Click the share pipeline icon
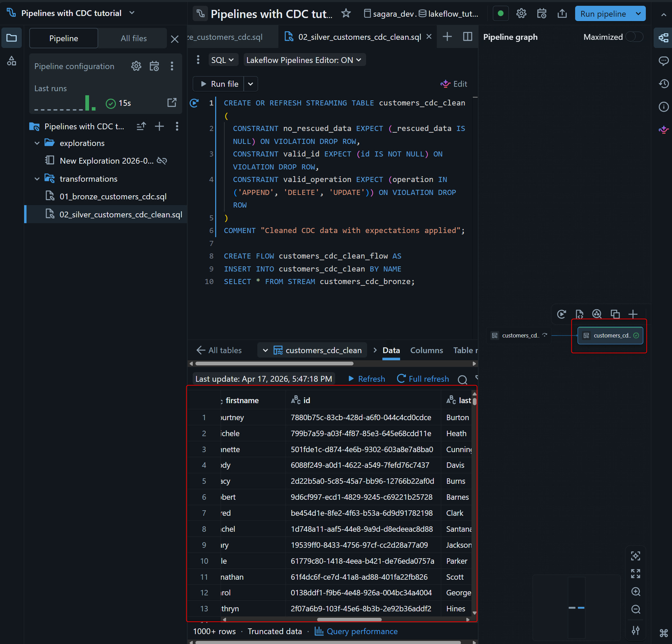 (562, 13)
